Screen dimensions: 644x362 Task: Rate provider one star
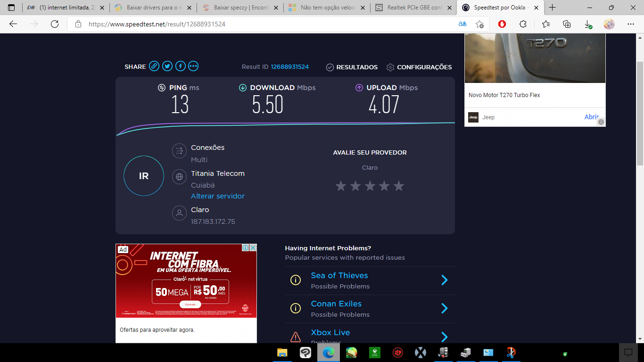(x=341, y=186)
